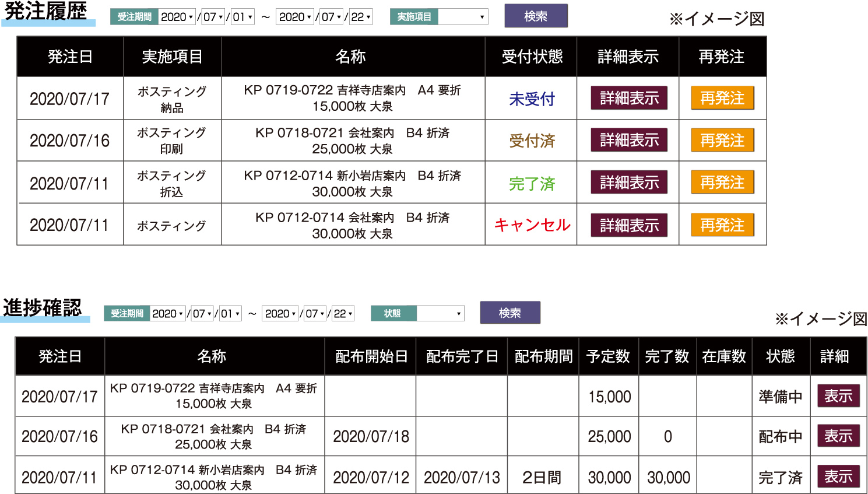Click 受付状態 column header
868x494 pixels.
532,57
